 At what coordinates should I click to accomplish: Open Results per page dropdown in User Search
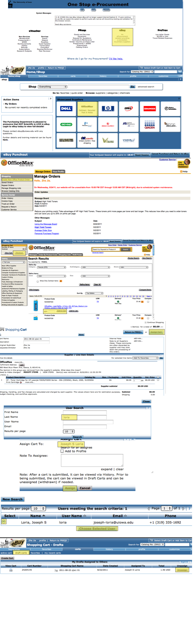(69, 431)
